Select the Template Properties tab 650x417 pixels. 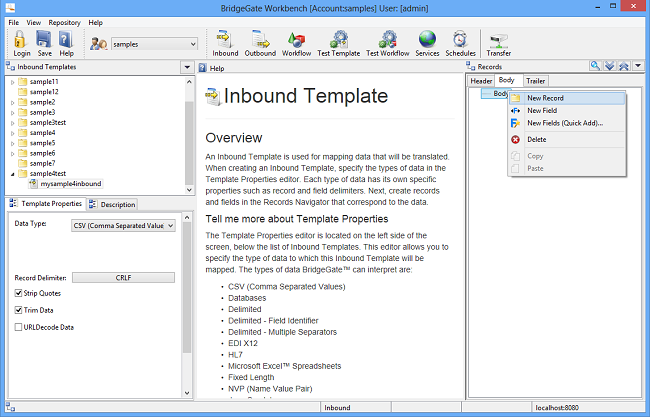click(x=46, y=204)
